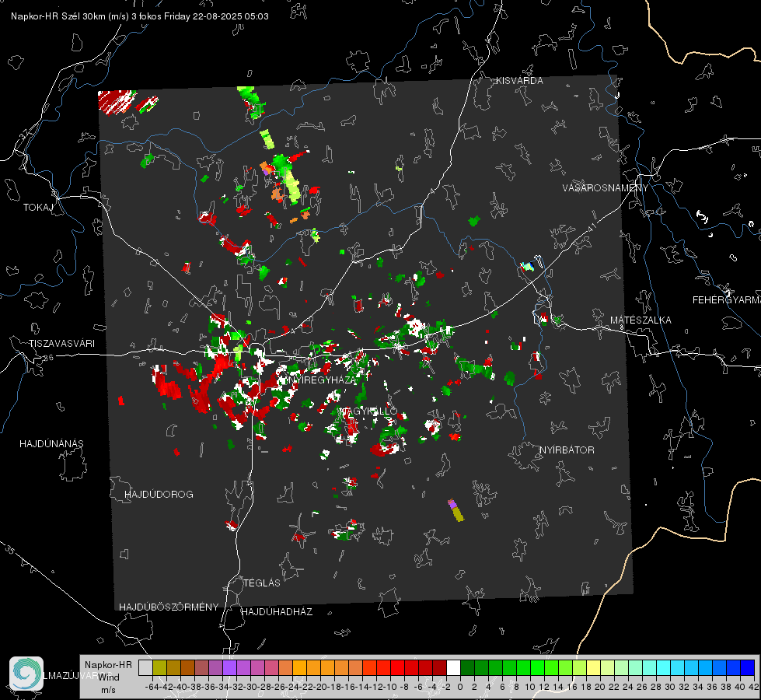Click the red swatch between -10 and -8

point(397,667)
